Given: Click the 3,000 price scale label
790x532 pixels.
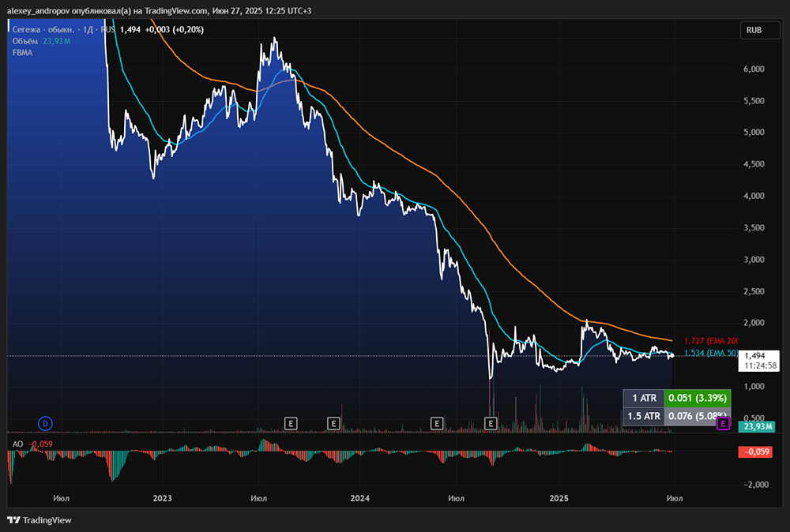Looking at the screenshot, I should click(x=754, y=260).
